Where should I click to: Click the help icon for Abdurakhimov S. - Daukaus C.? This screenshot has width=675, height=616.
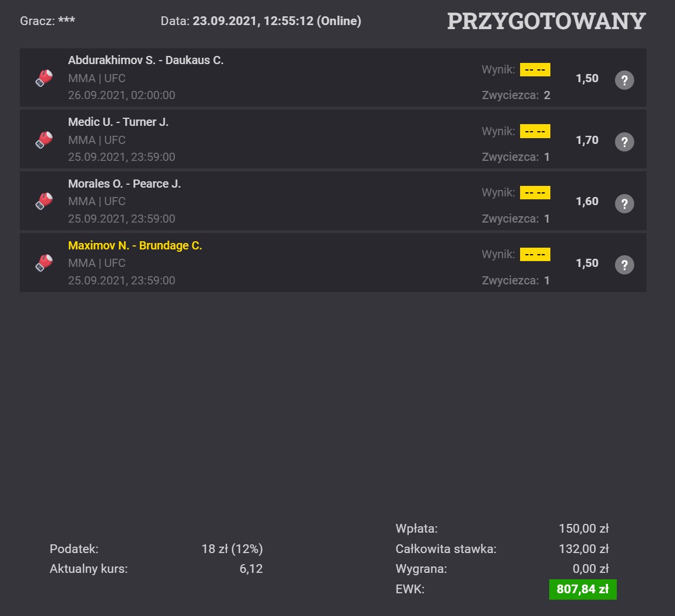point(624,80)
